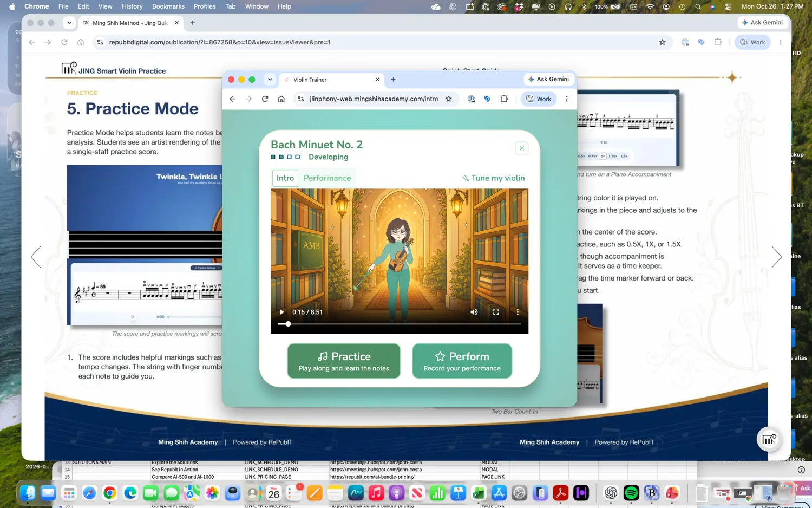Reload the republitdigital publication page
Screen dimensions: 812x508
coord(64,42)
